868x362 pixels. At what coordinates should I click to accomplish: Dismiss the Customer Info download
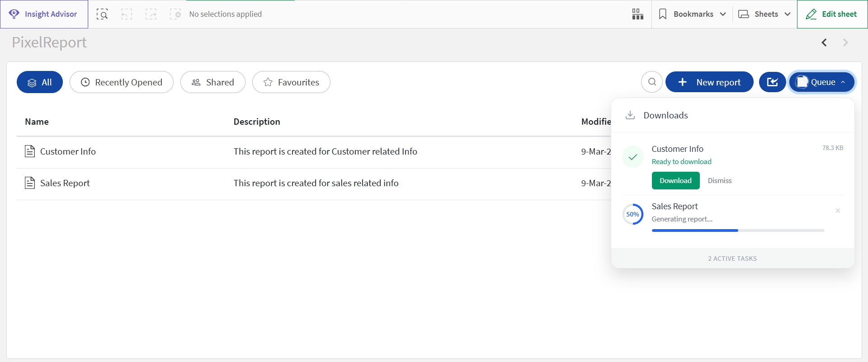(x=719, y=181)
